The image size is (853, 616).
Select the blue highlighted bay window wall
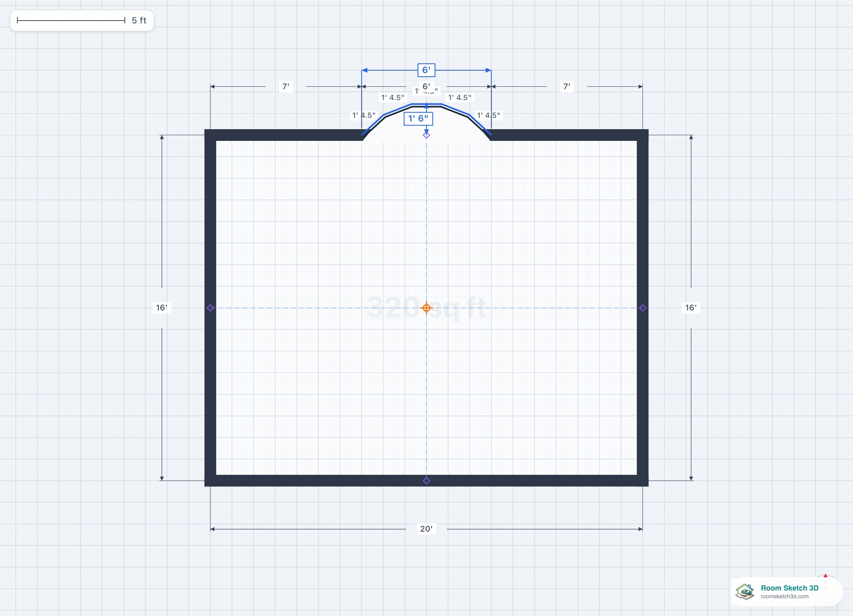point(426,104)
